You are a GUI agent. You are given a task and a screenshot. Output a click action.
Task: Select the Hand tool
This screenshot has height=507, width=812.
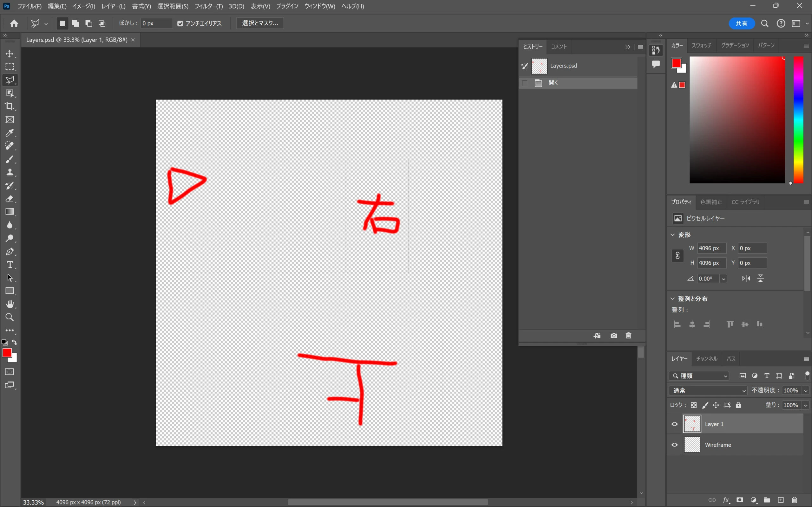[10, 304]
